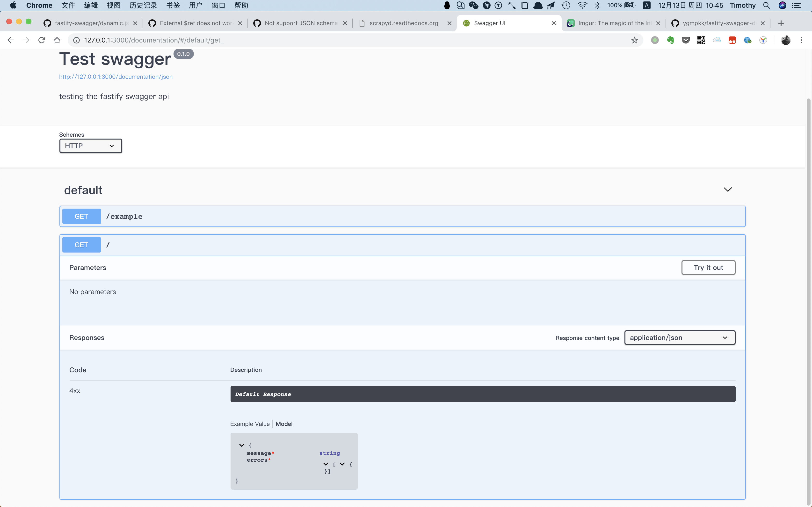Open Siri from the menu bar

tap(783, 5)
